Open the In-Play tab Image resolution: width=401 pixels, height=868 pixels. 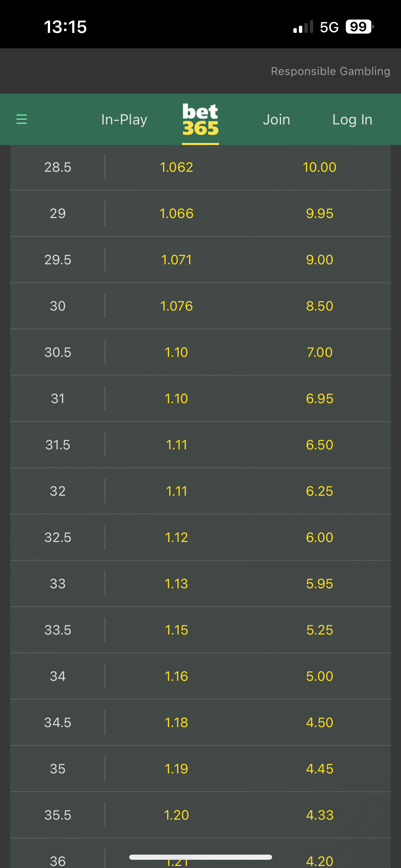coord(124,120)
